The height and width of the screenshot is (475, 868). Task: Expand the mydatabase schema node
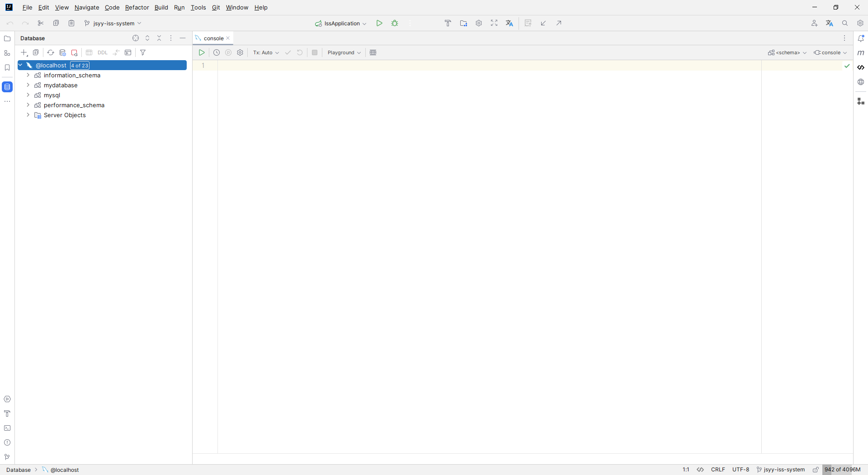click(28, 85)
